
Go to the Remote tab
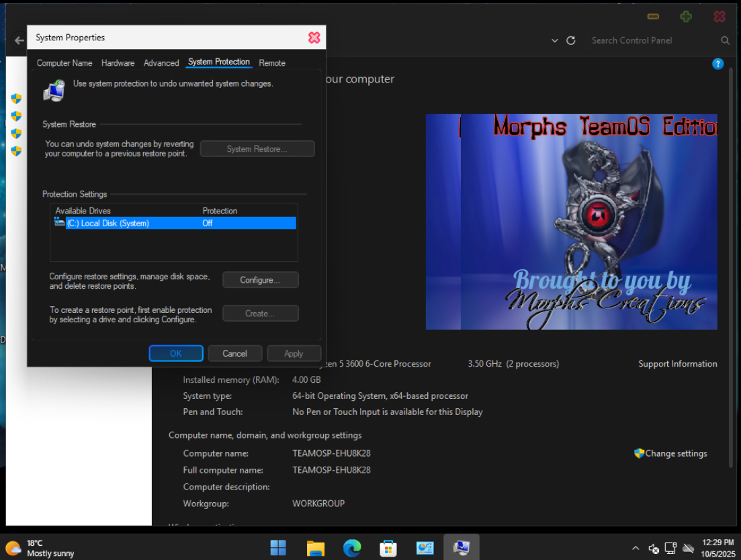pos(272,63)
